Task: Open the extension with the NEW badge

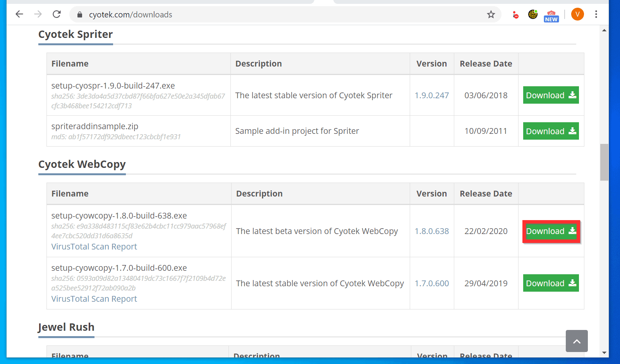Action: [x=551, y=16]
